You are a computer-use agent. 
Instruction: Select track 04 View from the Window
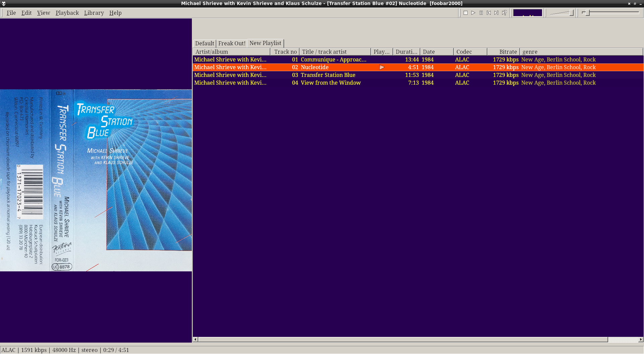pyautogui.click(x=418, y=83)
